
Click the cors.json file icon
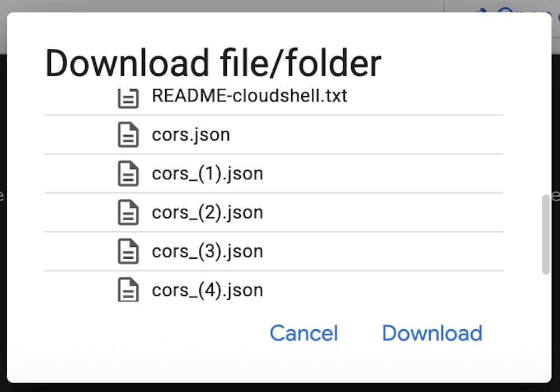[128, 134]
